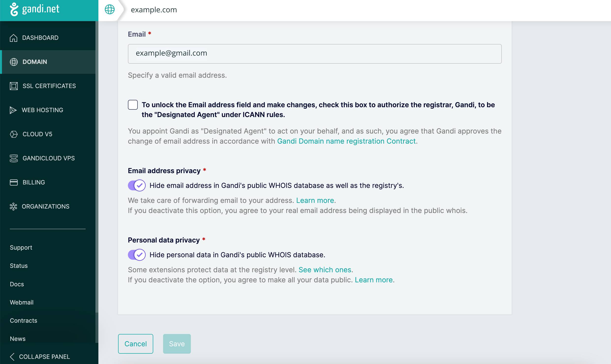
Task: Click the Save button
Action: point(177,344)
